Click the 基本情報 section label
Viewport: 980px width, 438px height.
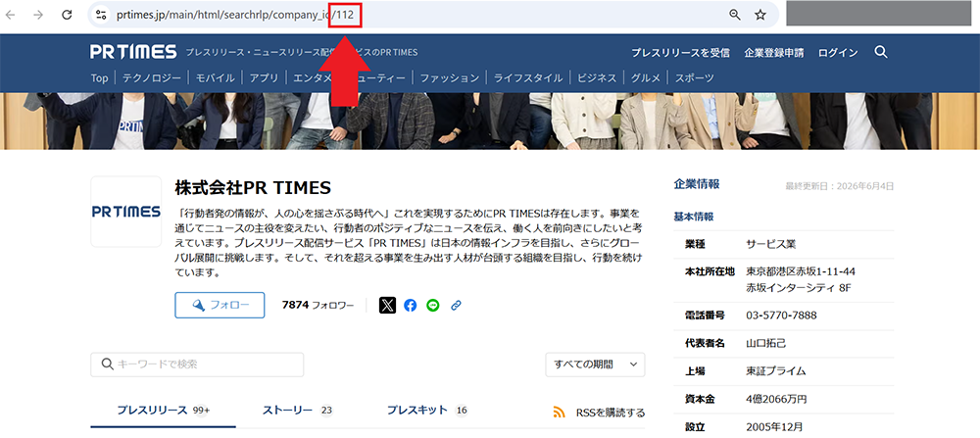click(693, 217)
